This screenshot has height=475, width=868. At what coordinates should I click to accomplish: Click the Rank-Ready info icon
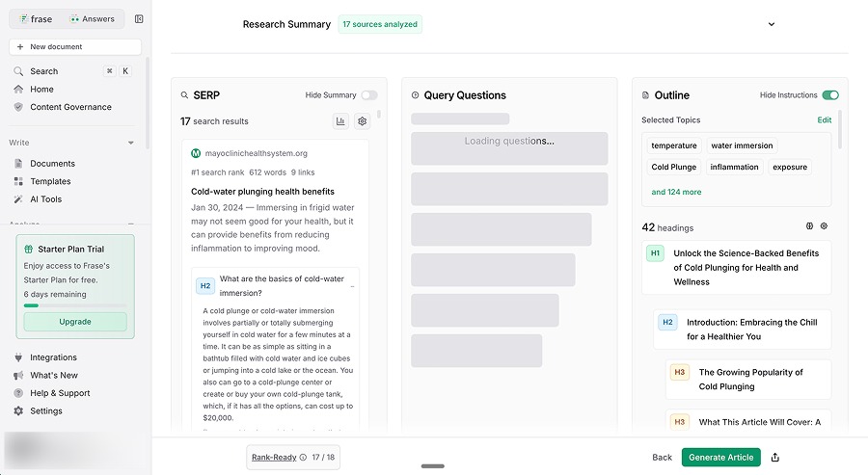(x=303, y=458)
